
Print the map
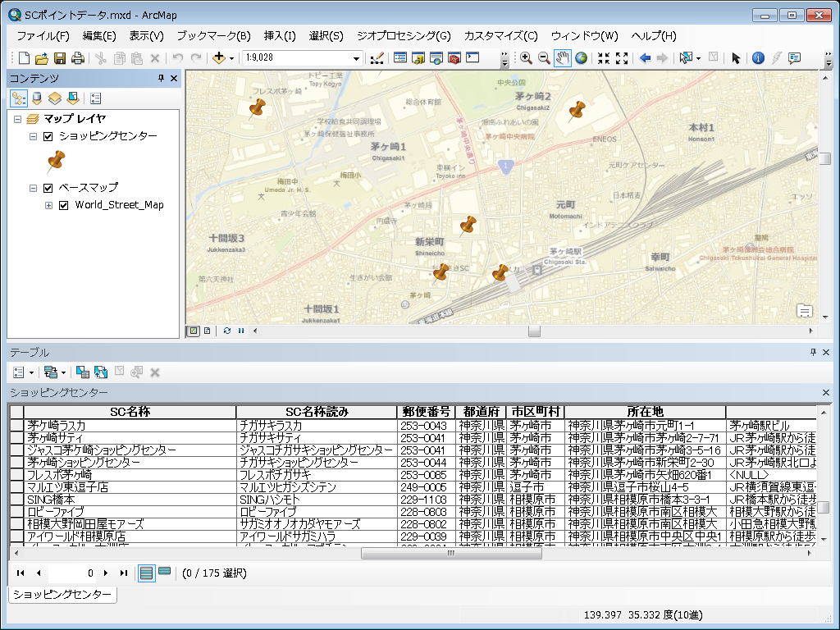click(78, 58)
